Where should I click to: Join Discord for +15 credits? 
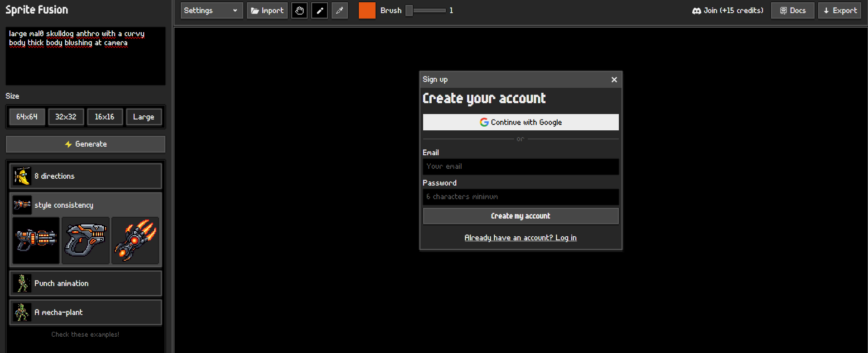728,10
